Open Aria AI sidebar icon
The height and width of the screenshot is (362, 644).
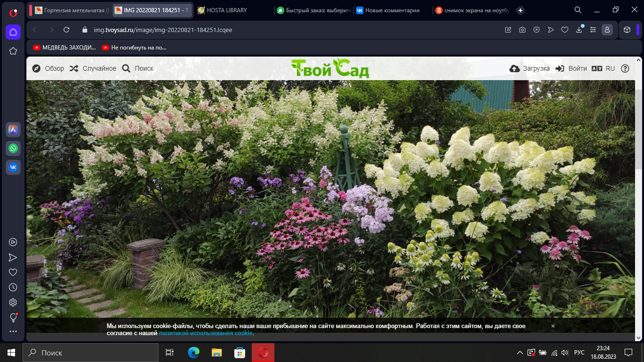click(x=13, y=130)
